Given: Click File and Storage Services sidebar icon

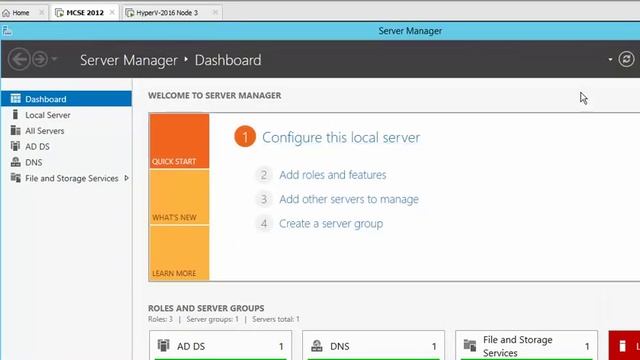Looking at the screenshot, I should pos(16,178).
